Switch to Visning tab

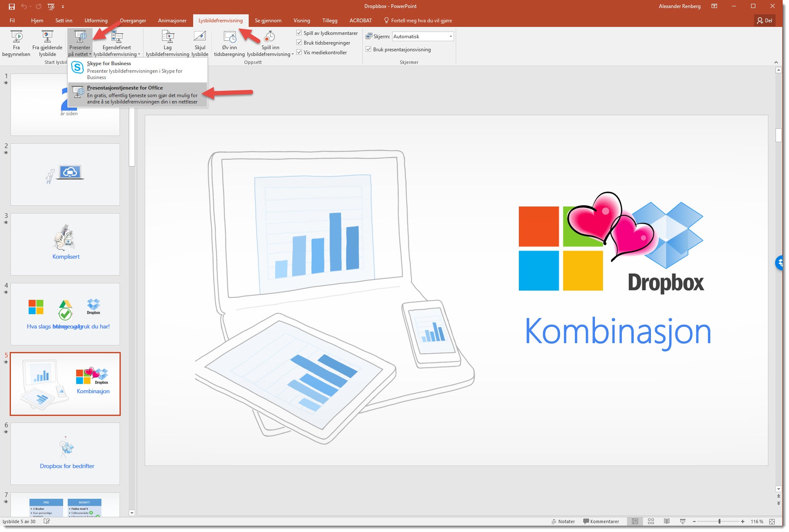pos(302,20)
